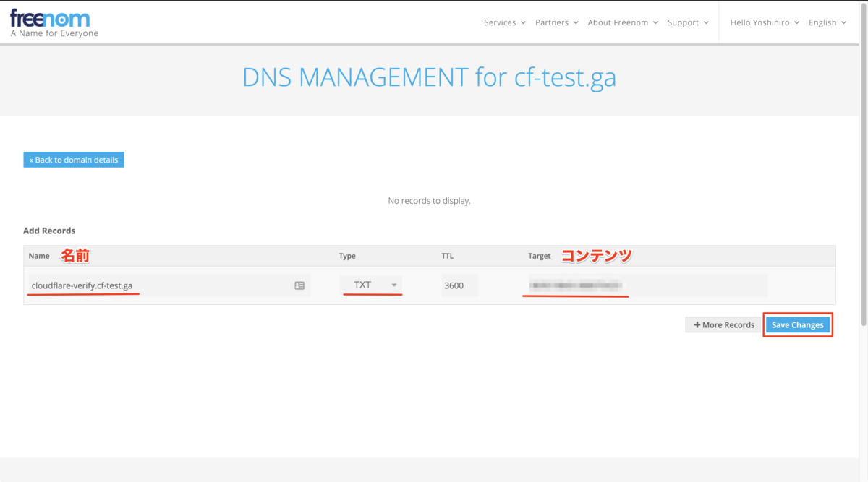This screenshot has height=482, width=868.
Task: Click Back to domain details button
Action: click(x=74, y=160)
